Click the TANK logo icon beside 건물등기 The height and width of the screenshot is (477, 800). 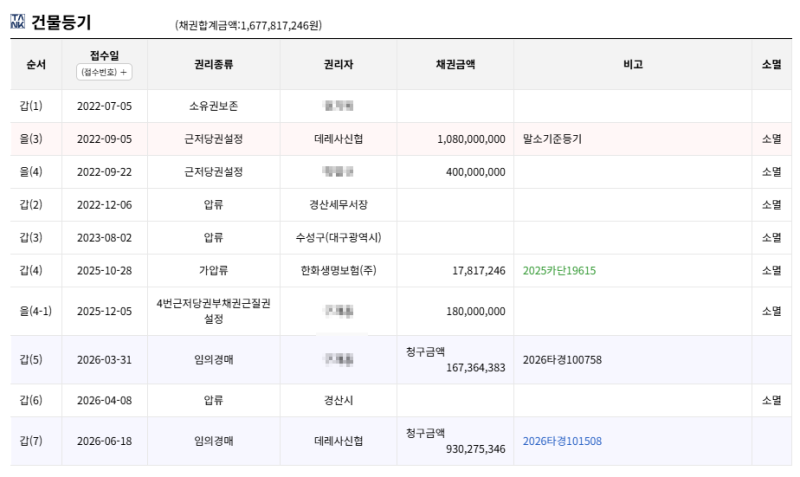click(17, 22)
